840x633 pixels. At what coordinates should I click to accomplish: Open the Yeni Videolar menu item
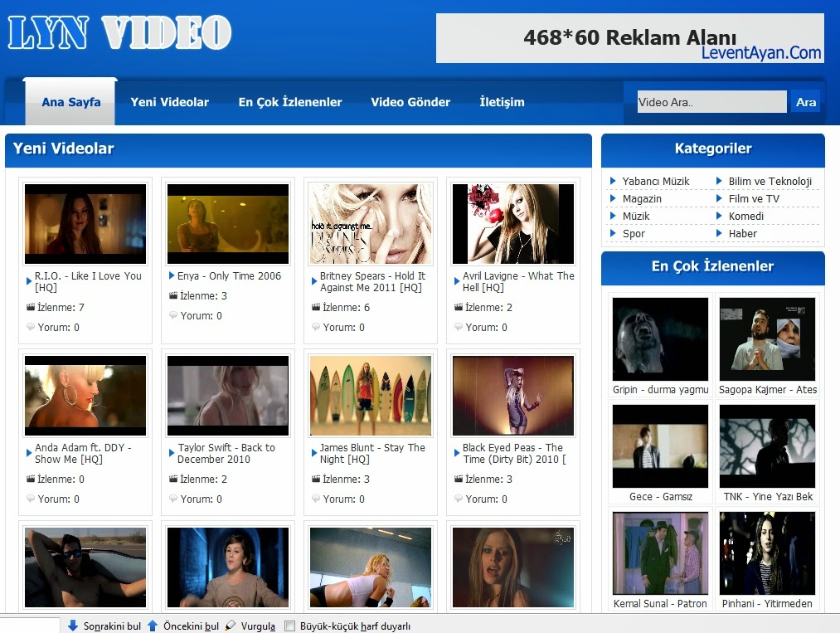(x=170, y=102)
